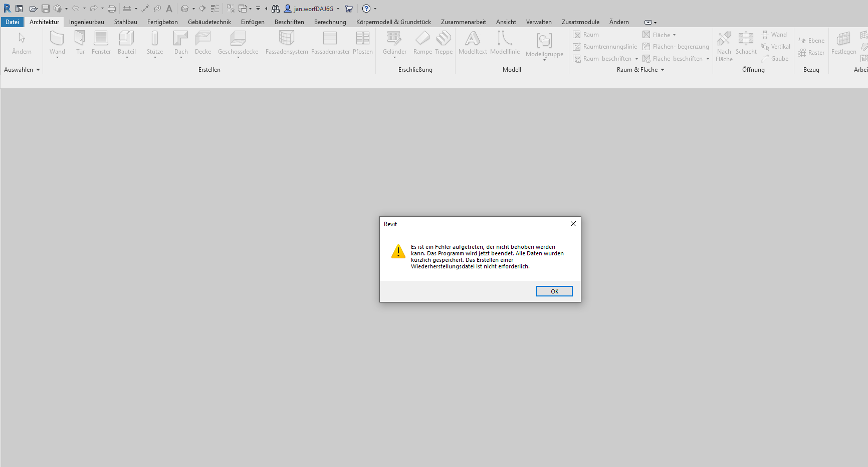
Task: Select the Decke ceiling tool
Action: [203, 43]
